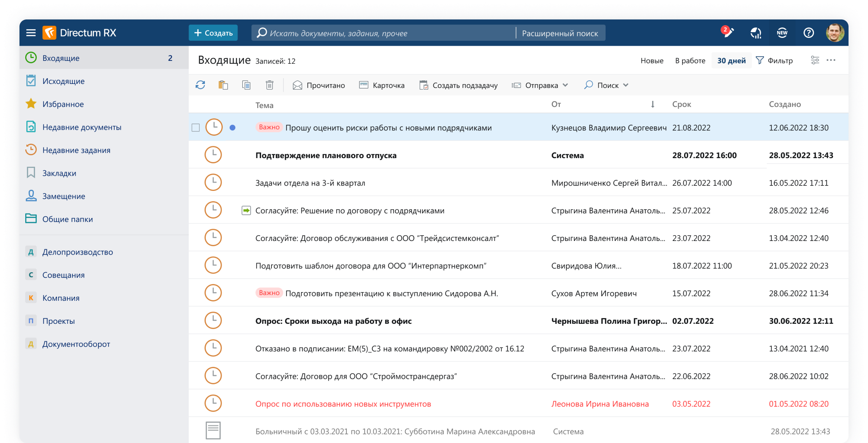Open list view settings sliders icon
The height and width of the screenshot is (443, 868).
click(815, 60)
